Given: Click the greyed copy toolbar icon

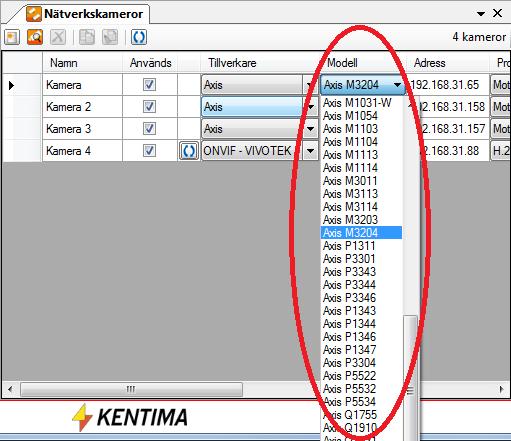Looking at the screenshot, I should pyautogui.click(x=87, y=37).
